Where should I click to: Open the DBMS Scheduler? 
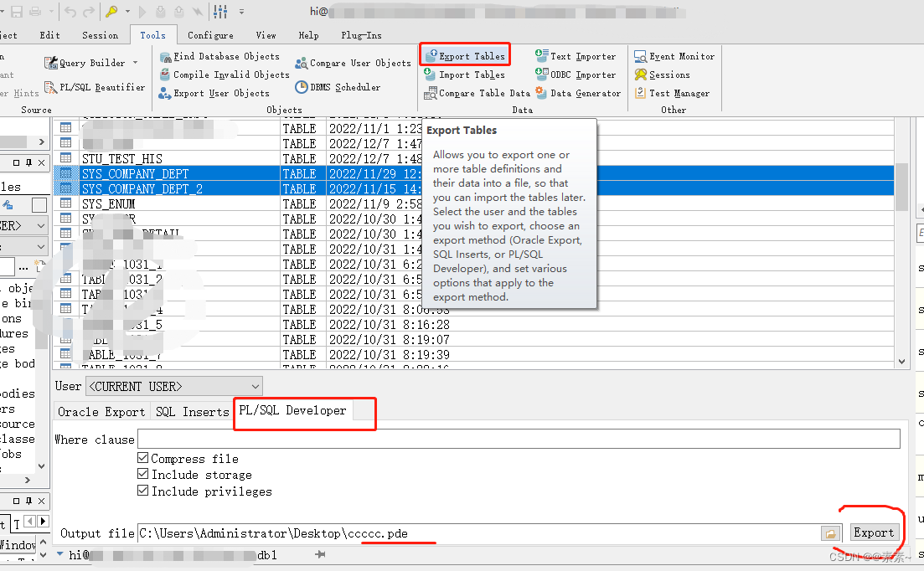(x=338, y=87)
